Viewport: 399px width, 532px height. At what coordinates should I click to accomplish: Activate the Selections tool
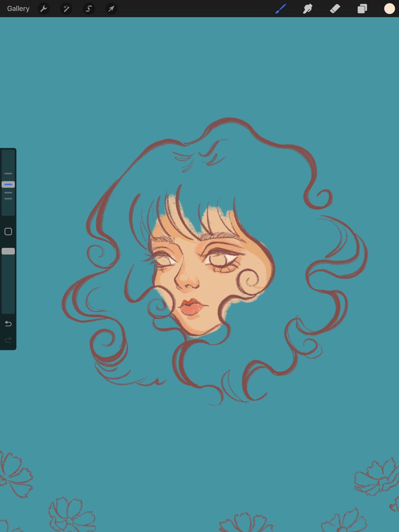[88, 8]
